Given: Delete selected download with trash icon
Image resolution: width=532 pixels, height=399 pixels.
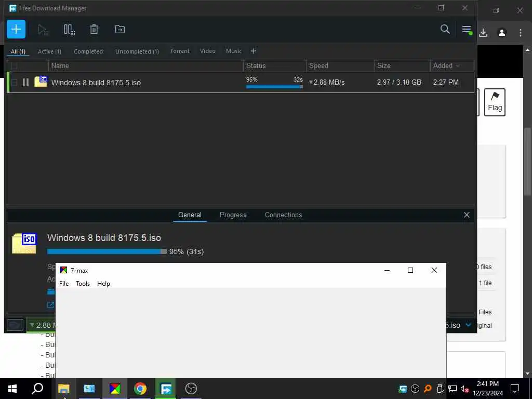Looking at the screenshot, I should click(x=94, y=30).
